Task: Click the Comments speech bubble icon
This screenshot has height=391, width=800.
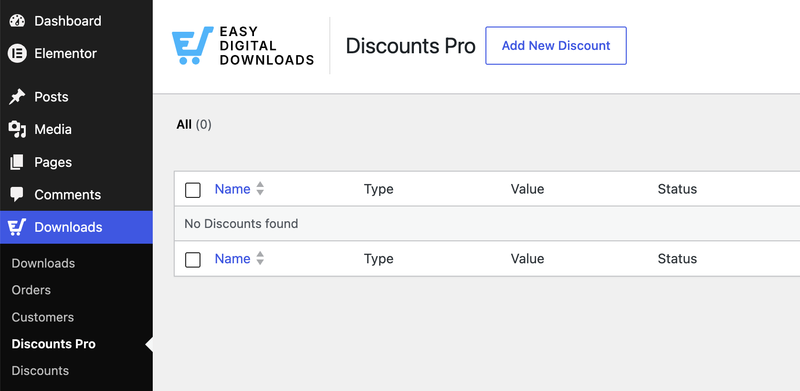Action: tap(17, 194)
